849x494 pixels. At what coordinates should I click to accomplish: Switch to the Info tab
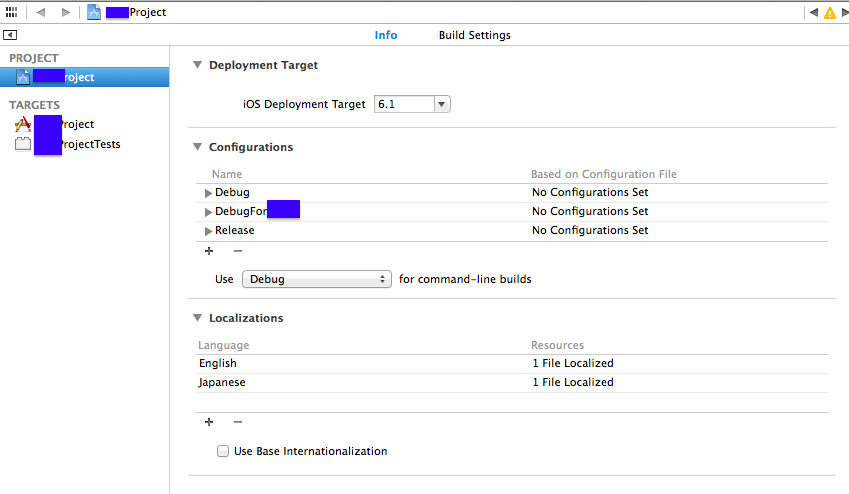tap(386, 35)
